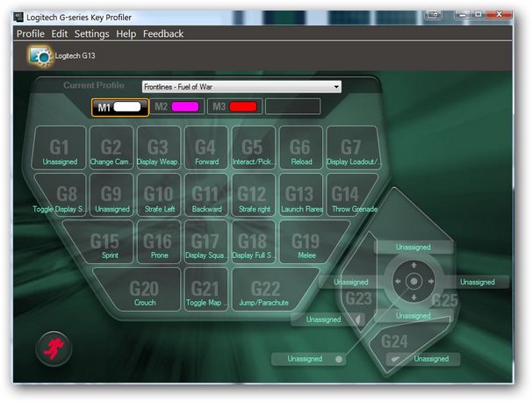Select the G24 thumb button
This screenshot has width=532, height=402.
pyautogui.click(x=394, y=341)
